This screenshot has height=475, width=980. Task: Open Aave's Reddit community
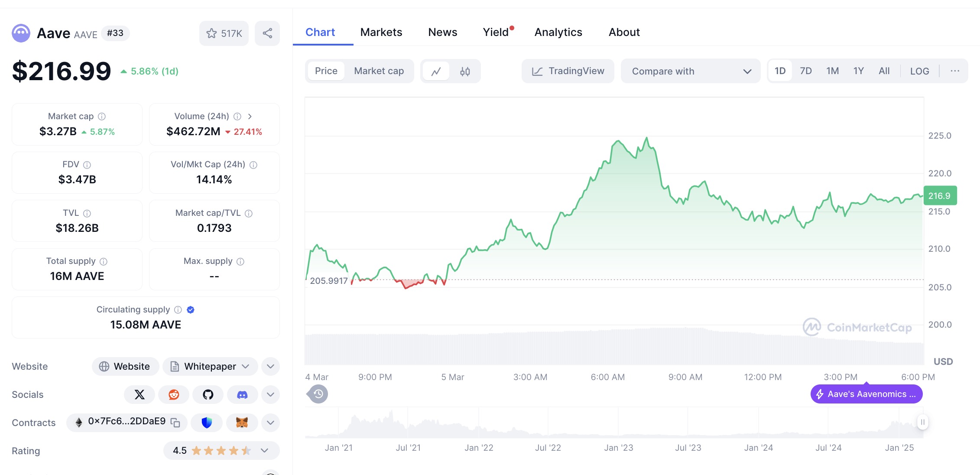(174, 394)
